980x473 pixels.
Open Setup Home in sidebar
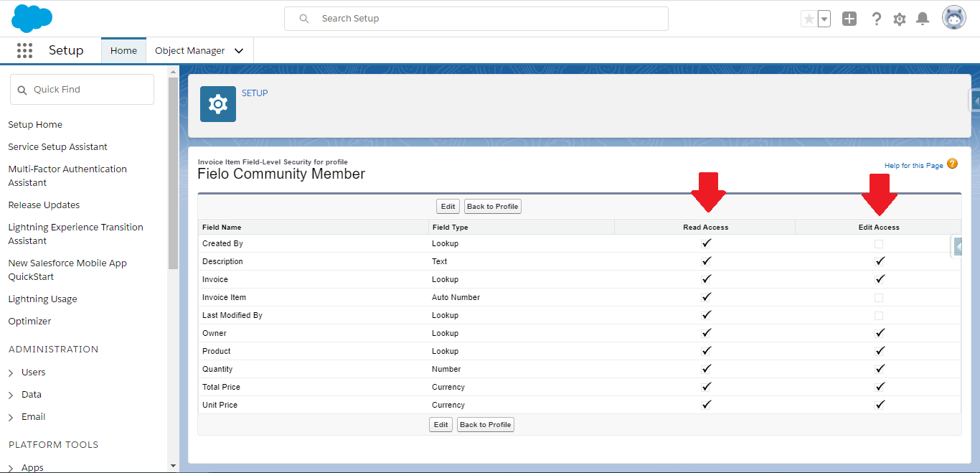35,125
